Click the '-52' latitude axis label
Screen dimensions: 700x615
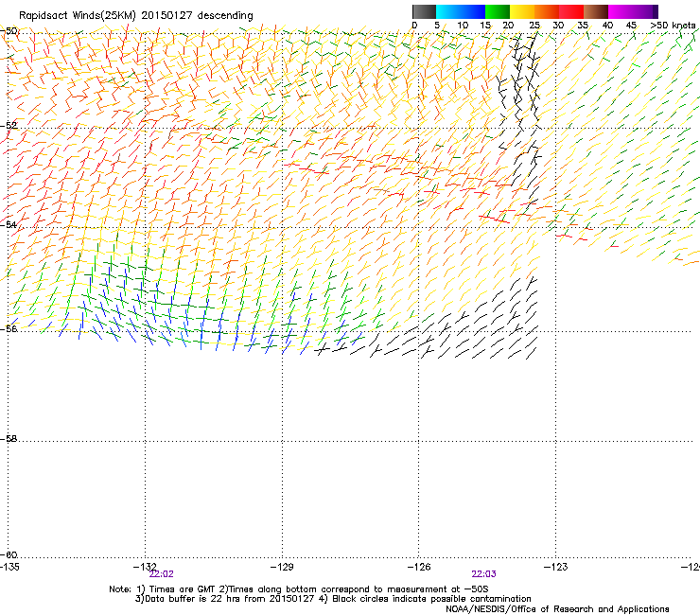(9, 126)
